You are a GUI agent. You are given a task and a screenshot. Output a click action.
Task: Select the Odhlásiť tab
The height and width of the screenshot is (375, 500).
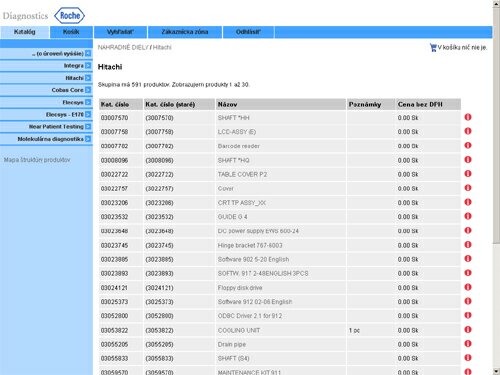coord(248,32)
